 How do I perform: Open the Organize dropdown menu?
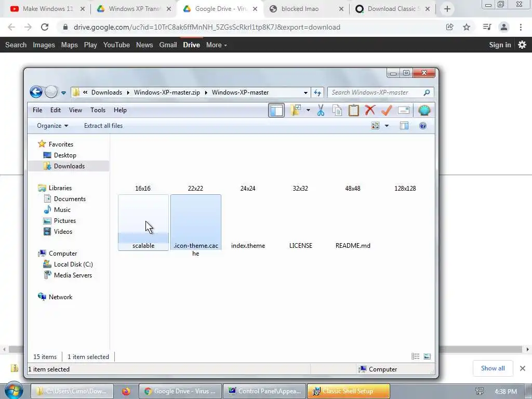tap(52, 126)
